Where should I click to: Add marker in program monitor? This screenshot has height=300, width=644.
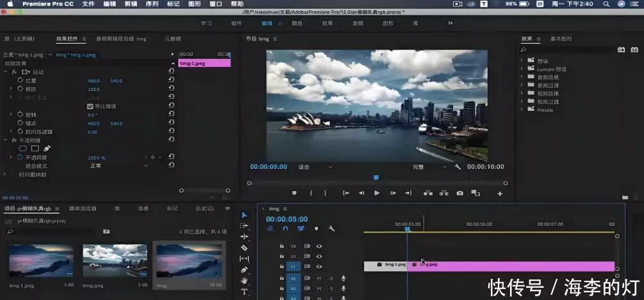(x=294, y=193)
